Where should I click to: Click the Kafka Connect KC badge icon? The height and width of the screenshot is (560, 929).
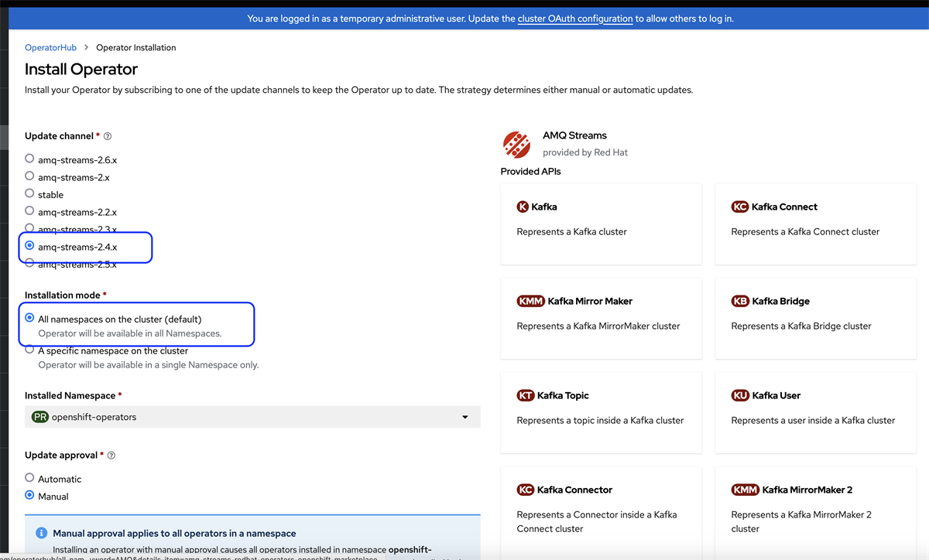pos(740,207)
